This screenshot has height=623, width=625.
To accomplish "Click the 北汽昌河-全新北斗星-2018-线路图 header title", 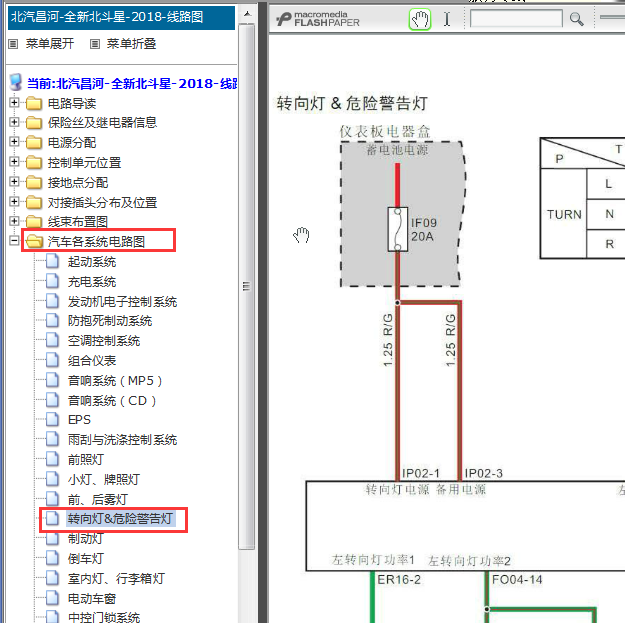I will 107,17.
